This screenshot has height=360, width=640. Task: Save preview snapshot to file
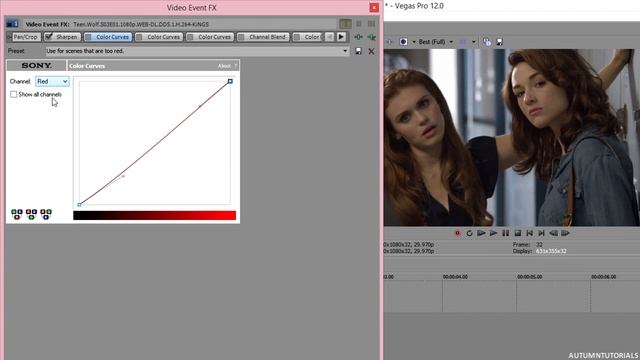point(499,42)
